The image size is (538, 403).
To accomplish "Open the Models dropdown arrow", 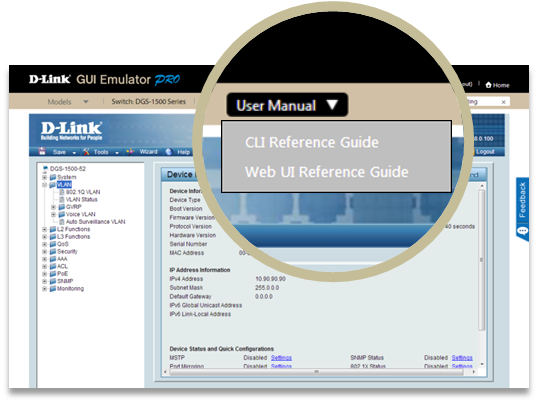I will coord(86,102).
